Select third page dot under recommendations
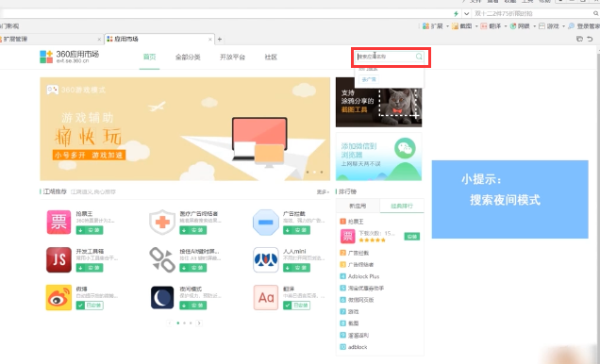 point(191,323)
